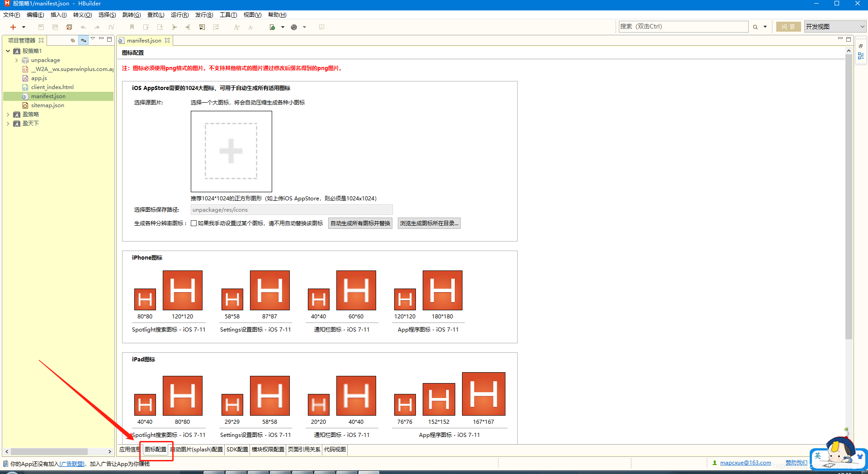Screen dimensions: 868x474
Task: Open 发行(B) menu
Action: pos(204,15)
